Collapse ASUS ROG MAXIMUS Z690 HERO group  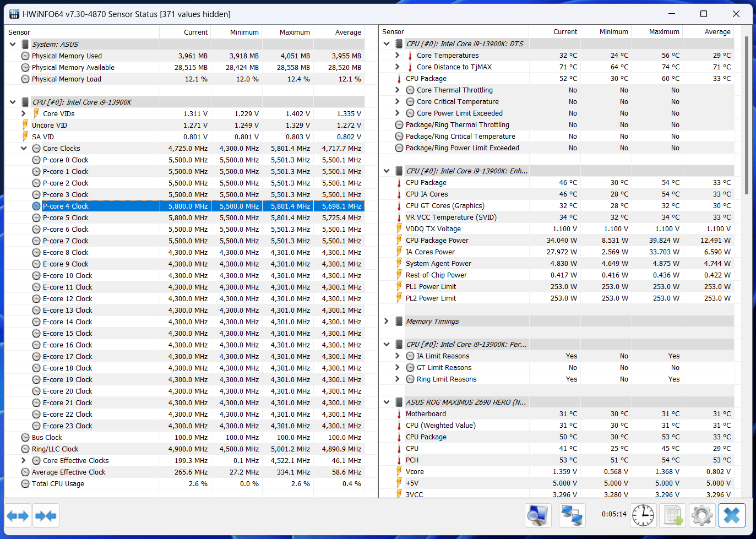click(x=387, y=402)
